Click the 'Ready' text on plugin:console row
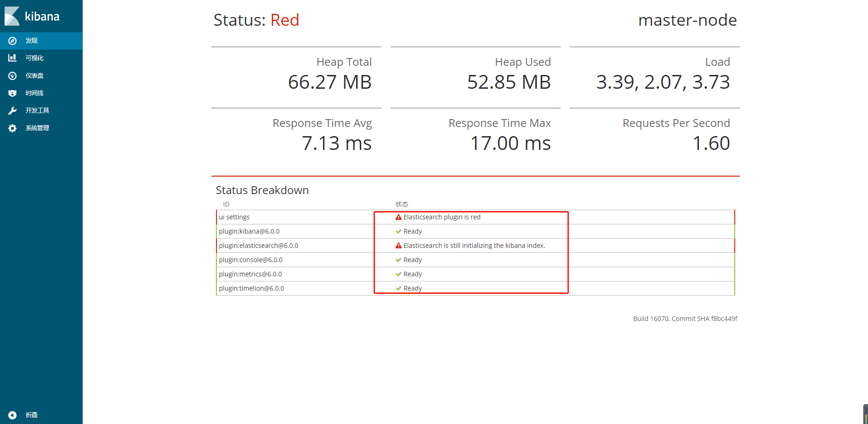Screen dimensions: 868x424 tap(413, 260)
